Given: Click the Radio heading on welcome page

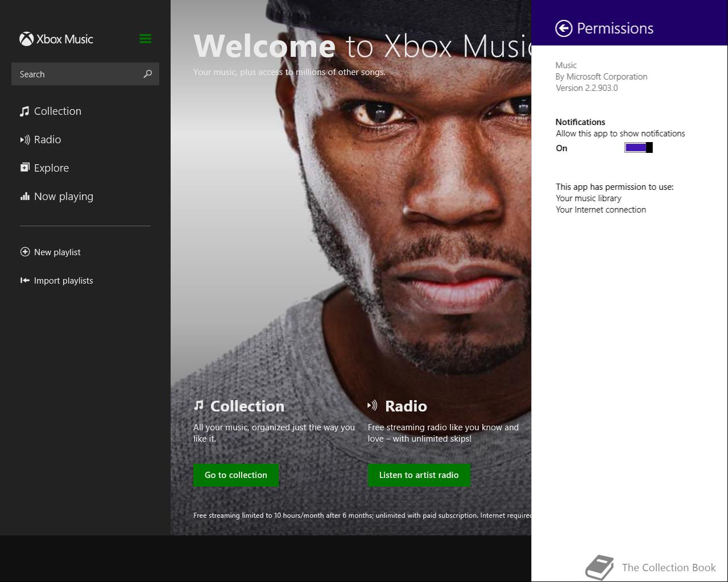Looking at the screenshot, I should click(x=406, y=406).
